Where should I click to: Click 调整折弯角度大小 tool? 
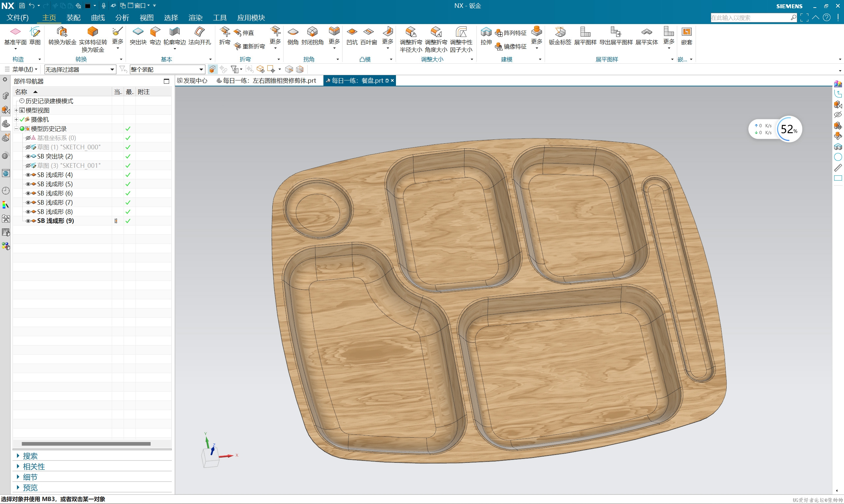coord(436,40)
